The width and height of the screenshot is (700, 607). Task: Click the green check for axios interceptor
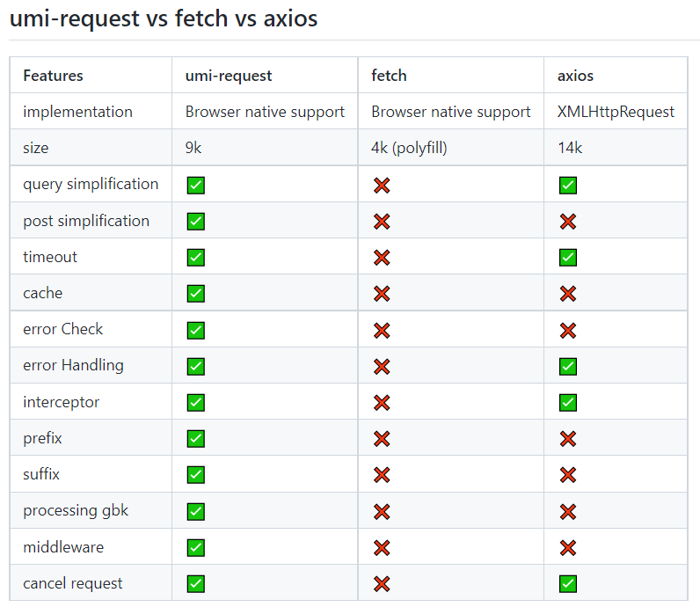tap(568, 402)
